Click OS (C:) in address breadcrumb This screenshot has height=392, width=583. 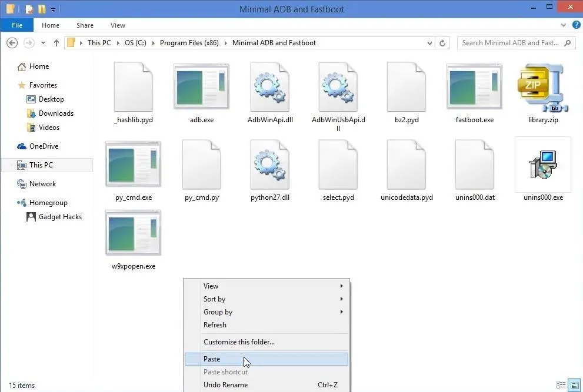[135, 43]
